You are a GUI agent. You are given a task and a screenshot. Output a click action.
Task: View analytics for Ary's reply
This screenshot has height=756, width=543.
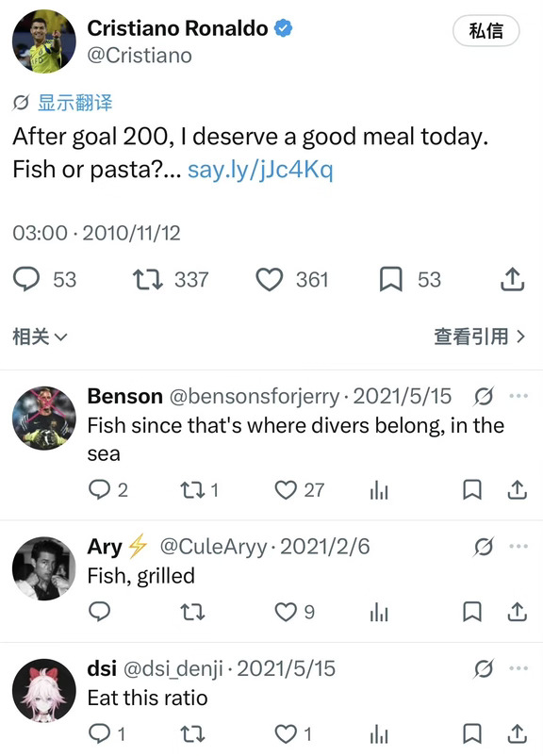[x=379, y=613]
